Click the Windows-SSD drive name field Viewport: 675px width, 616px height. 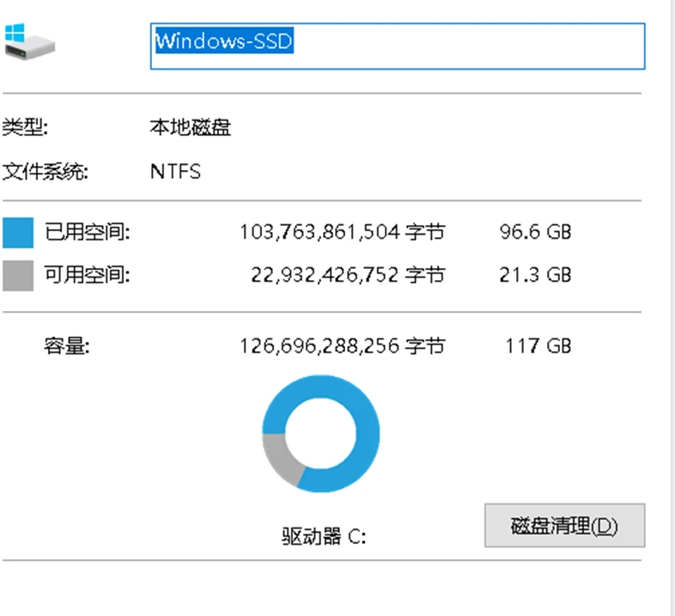point(397,46)
